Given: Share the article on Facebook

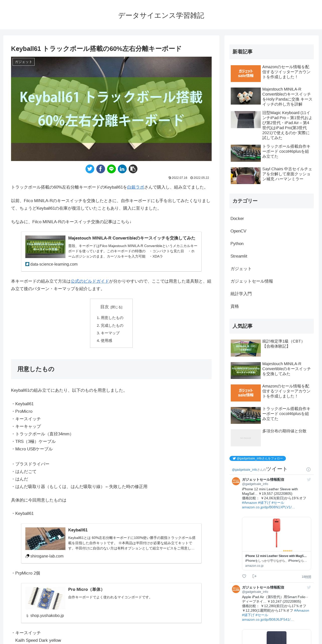Looking at the screenshot, I should [101, 169].
